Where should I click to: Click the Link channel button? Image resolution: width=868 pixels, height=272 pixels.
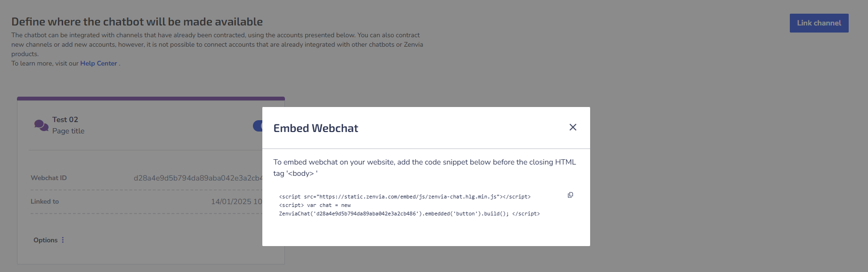[819, 23]
